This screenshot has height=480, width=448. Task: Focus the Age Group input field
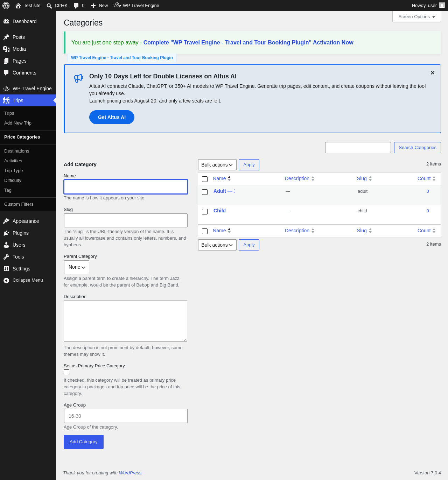click(x=126, y=416)
